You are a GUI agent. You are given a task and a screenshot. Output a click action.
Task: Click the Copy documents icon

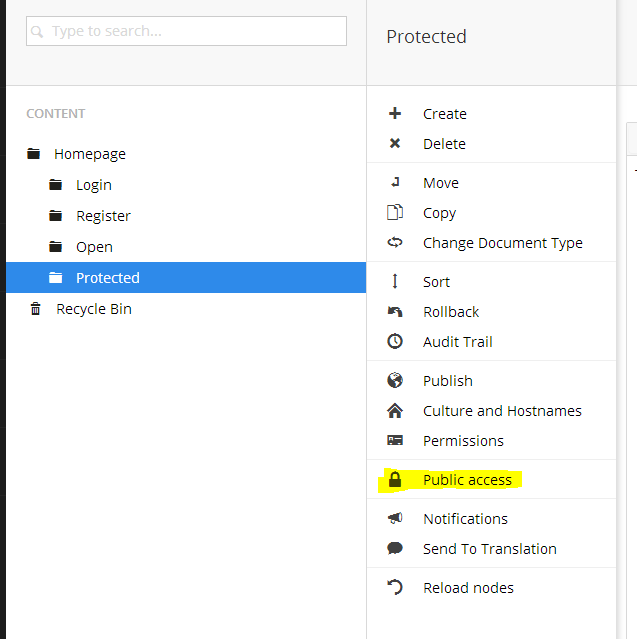(x=395, y=212)
